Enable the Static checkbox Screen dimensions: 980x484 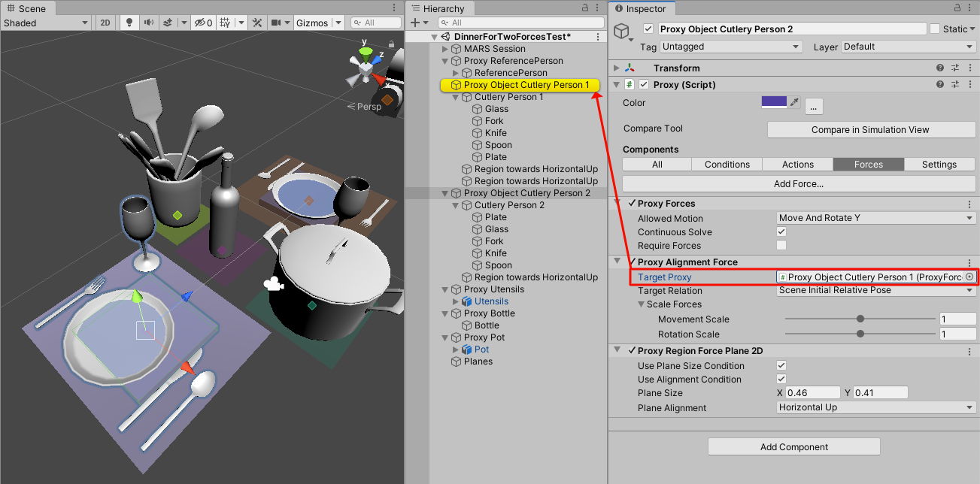pyautogui.click(x=935, y=29)
